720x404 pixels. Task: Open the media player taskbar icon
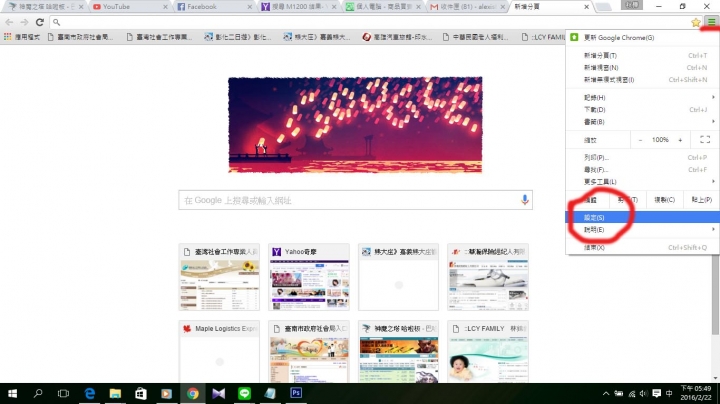pos(166,393)
